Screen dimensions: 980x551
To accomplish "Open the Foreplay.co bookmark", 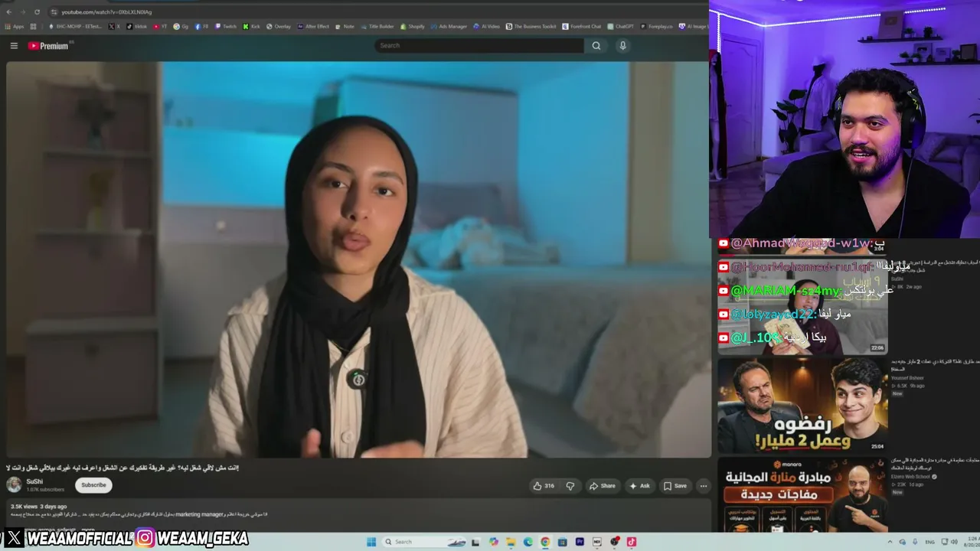I will (657, 27).
